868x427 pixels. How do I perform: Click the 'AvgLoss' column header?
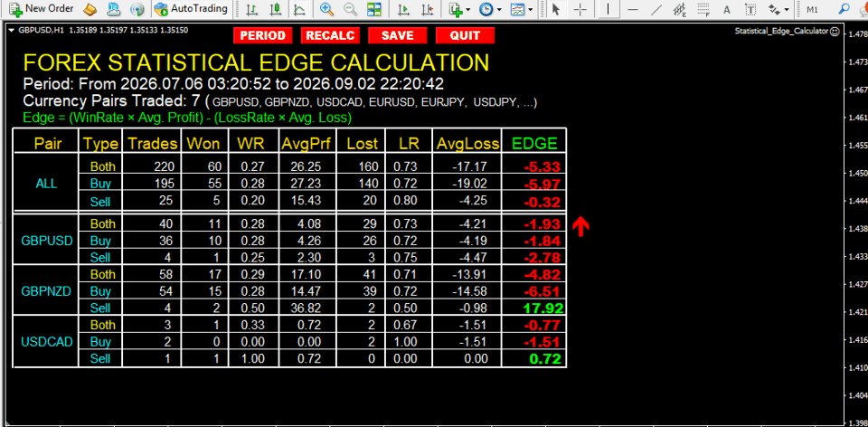(x=467, y=144)
